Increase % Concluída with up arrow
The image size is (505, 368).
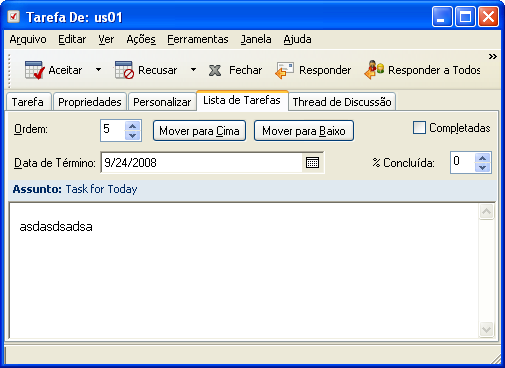482,158
